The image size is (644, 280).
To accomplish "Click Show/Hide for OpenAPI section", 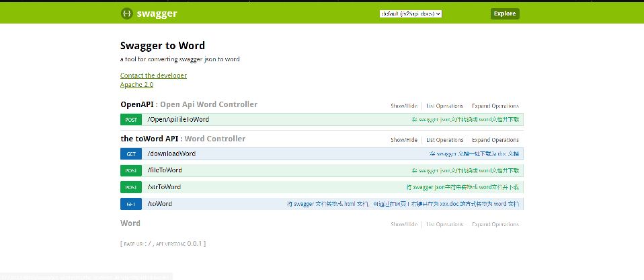I will coord(404,106).
